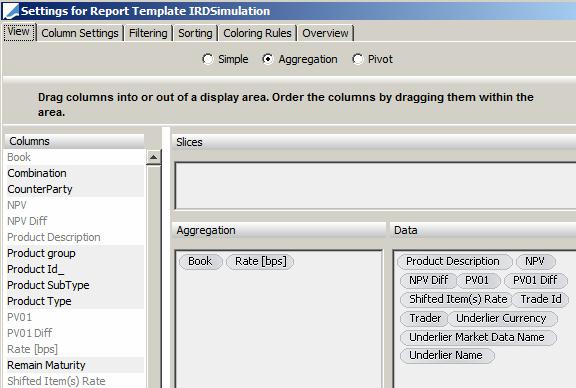Click the Columns panel header
The image size is (576, 388).
75,141
